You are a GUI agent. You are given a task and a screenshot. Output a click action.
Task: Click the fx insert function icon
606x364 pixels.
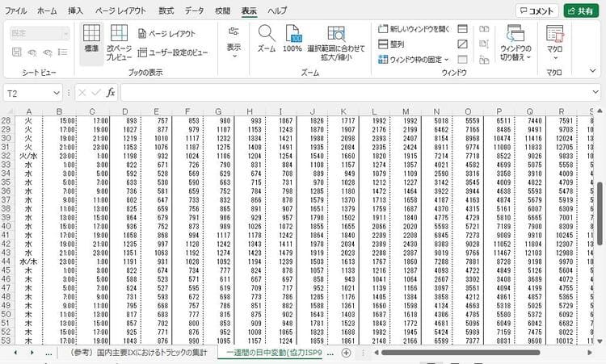click(x=111, y=93)
